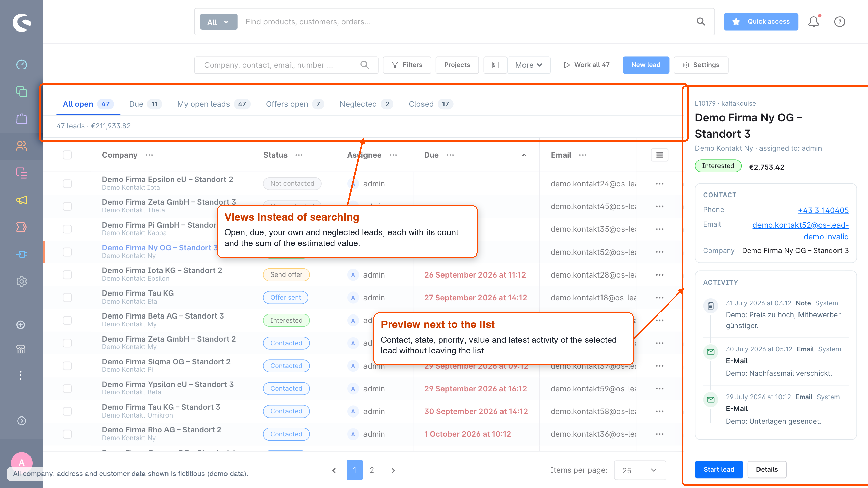Click the notification bell icon
868x488 pixels.
(814, 22)
